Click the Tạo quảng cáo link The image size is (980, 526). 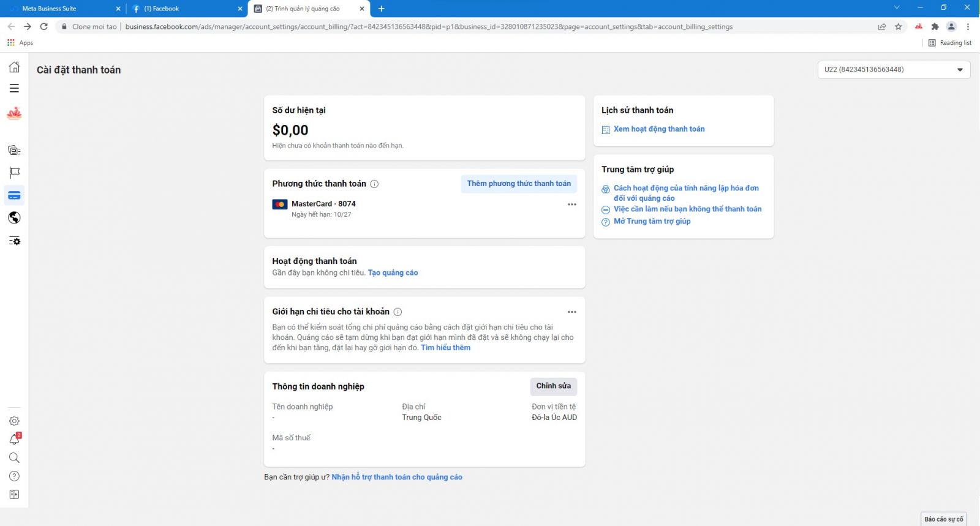pyautogui.click(x=393, y=273)
